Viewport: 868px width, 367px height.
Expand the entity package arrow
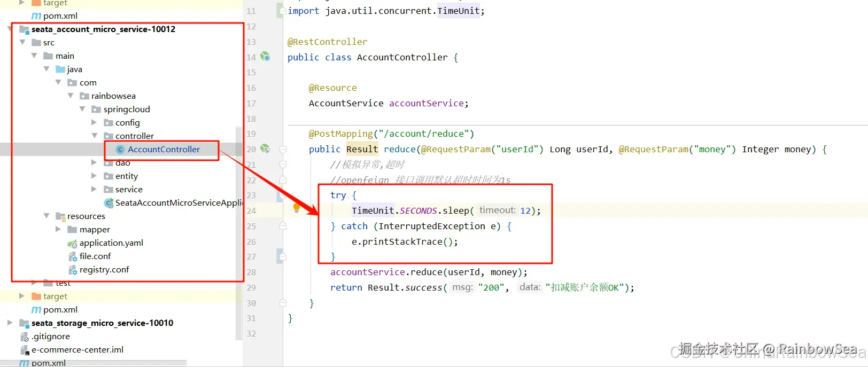(x=94, y=176)
